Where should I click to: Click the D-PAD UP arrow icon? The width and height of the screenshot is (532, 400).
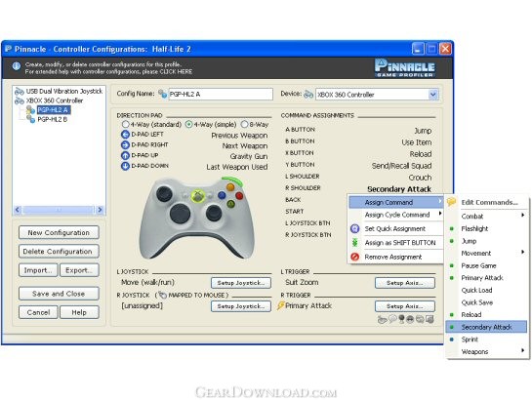(125, 155)
